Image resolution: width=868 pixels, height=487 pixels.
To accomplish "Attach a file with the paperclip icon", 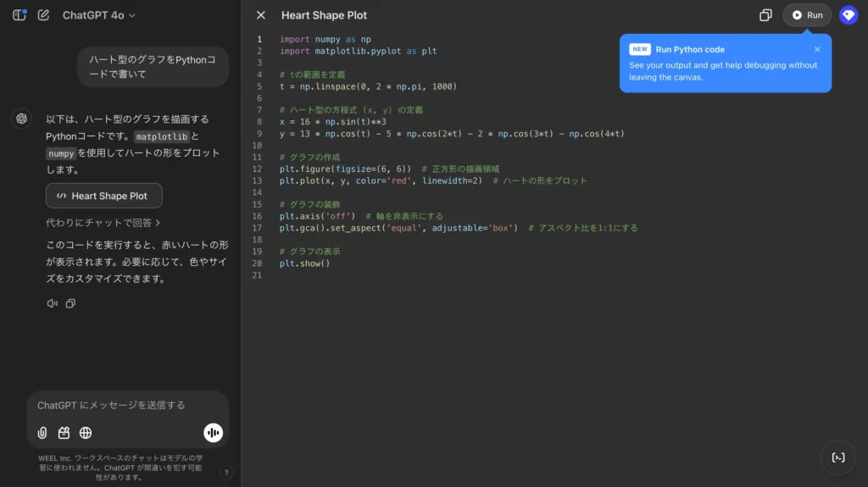I will click(x=42, y=433).
